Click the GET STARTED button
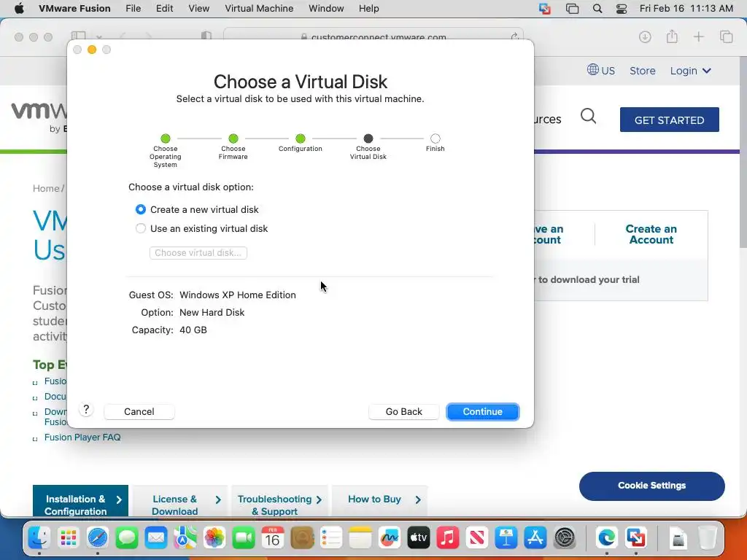Screen dimensions: 747x560 click(670, 120)
